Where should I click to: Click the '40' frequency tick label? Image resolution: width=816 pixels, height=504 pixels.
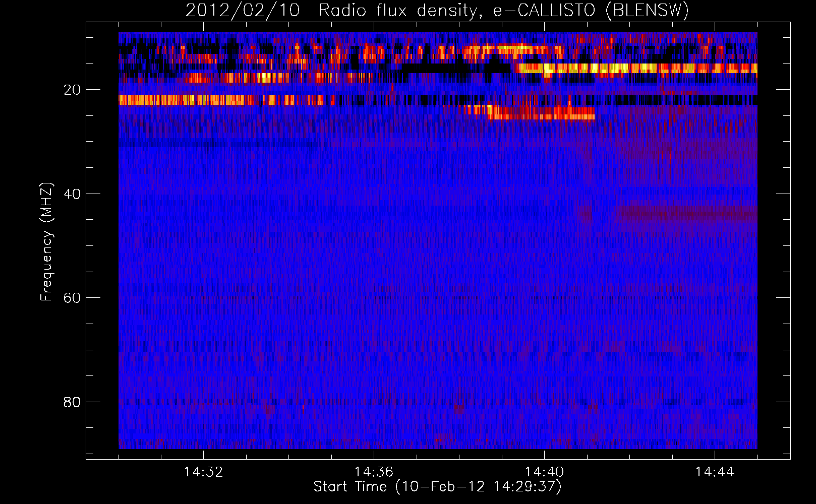[72, 194]
